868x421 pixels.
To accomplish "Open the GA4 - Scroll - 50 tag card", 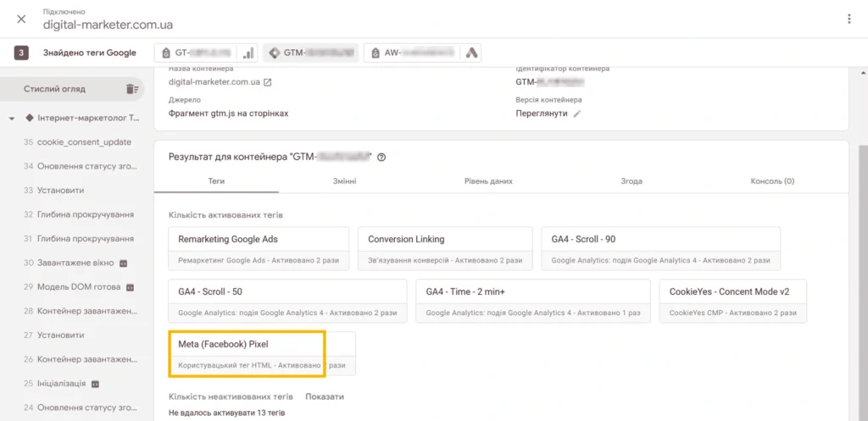I will click(x=288, y=301).
